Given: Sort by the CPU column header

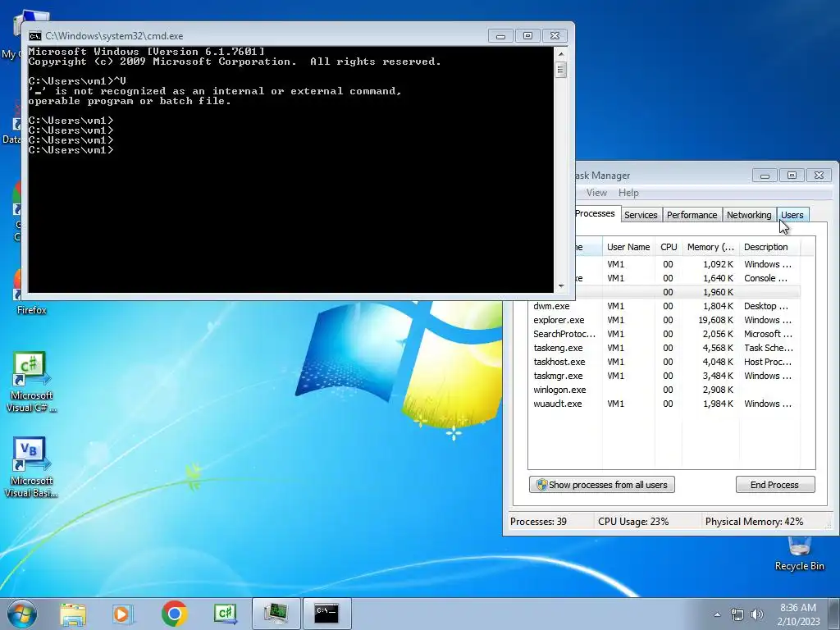Looking at the screenshot, I should tap(669, 247).
